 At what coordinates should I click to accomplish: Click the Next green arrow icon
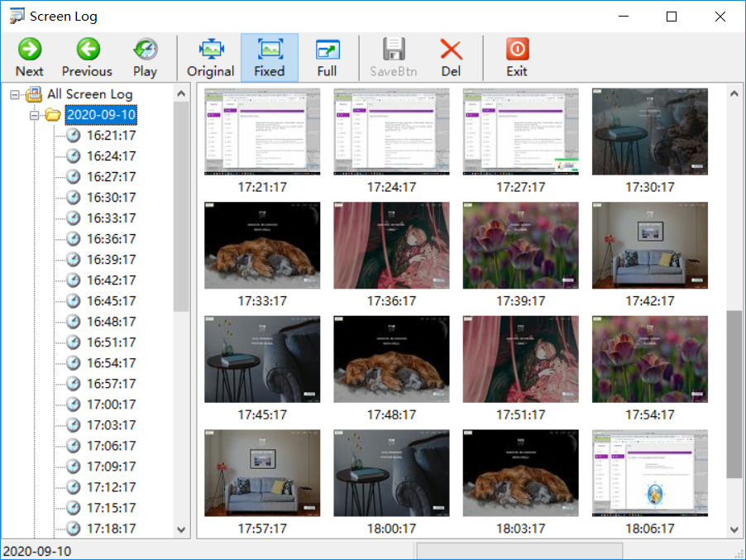[29, 50]
